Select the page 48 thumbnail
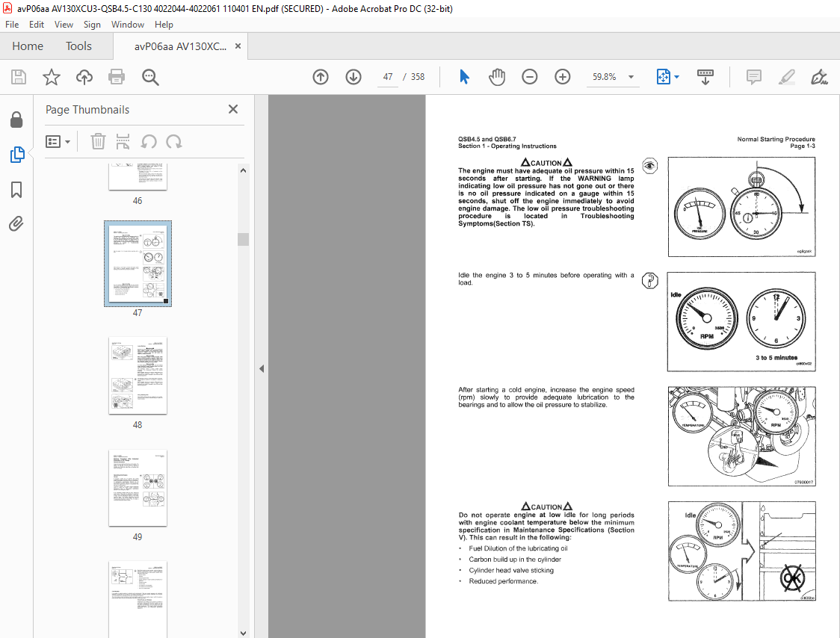Screen dimensions: 840x638 [138, 376]
